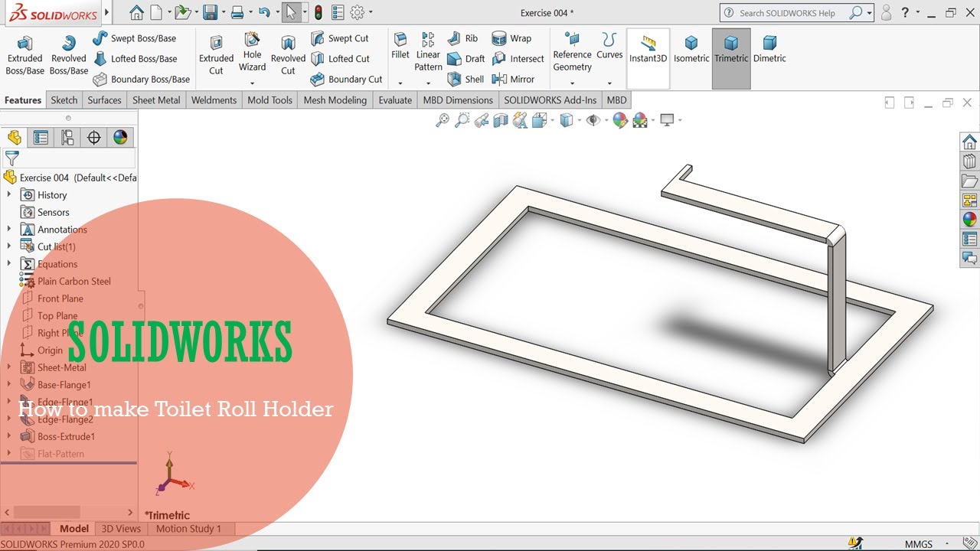Open the Motion Study 1 tab
This screenshot has height=551, width=980.
click(188, 528)
